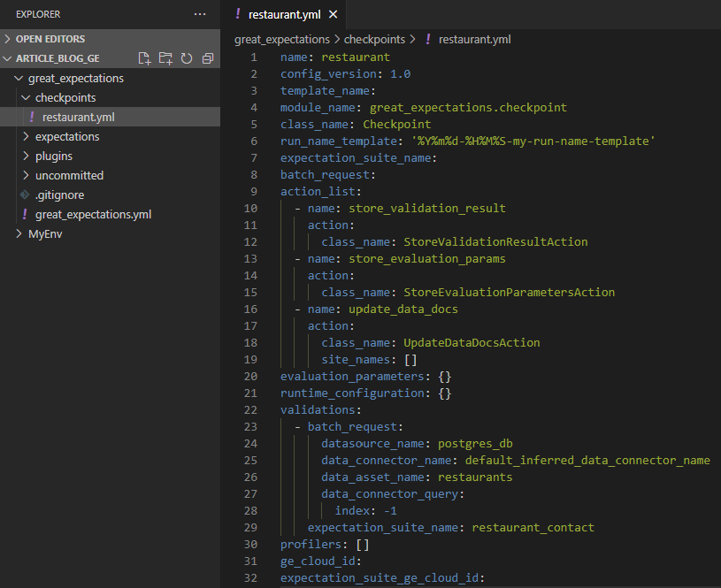Refresh the Explorer file tree
This screenshot has width=721, height=588.
[x=187, y=58]
